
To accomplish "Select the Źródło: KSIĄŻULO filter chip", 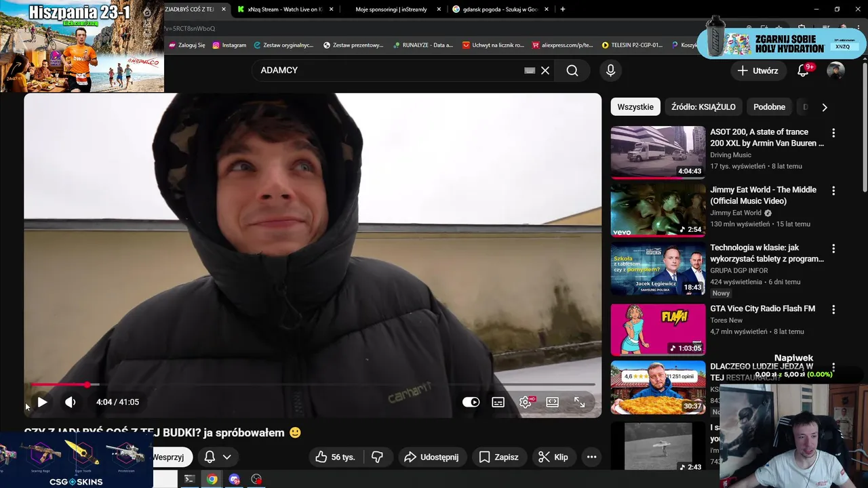I will 703,107.
